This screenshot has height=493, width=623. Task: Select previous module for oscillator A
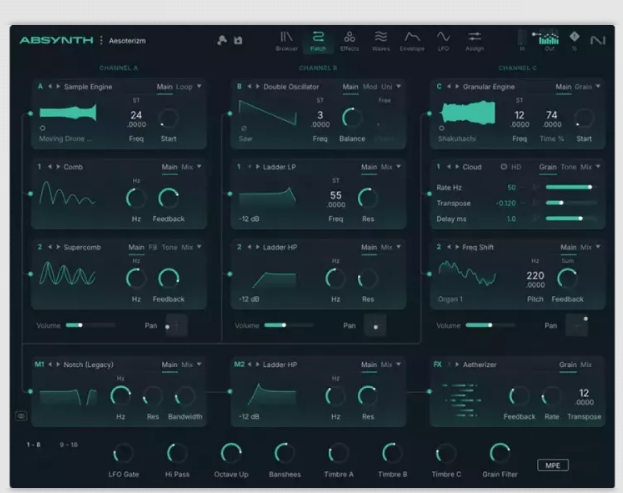click(x=50, y=86)
